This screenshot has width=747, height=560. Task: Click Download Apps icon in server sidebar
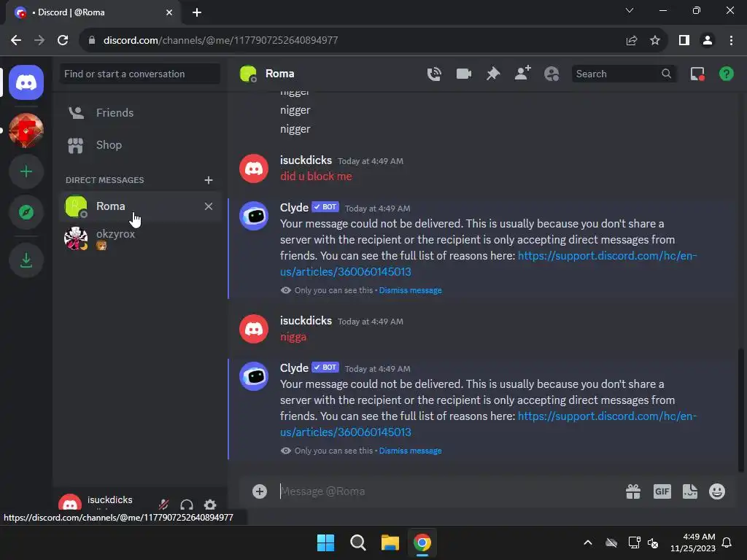pyautogui.click(x=26, y=260)
